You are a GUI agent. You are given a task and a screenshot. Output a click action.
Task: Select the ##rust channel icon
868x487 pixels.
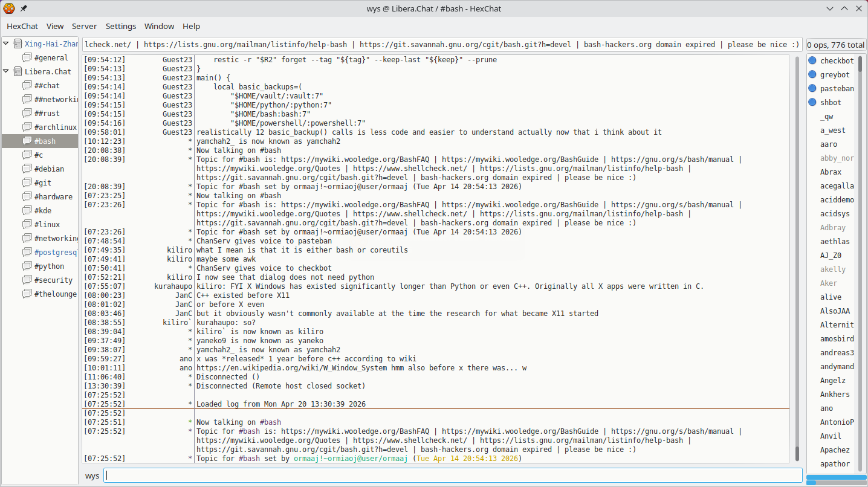tap(27, 113)
